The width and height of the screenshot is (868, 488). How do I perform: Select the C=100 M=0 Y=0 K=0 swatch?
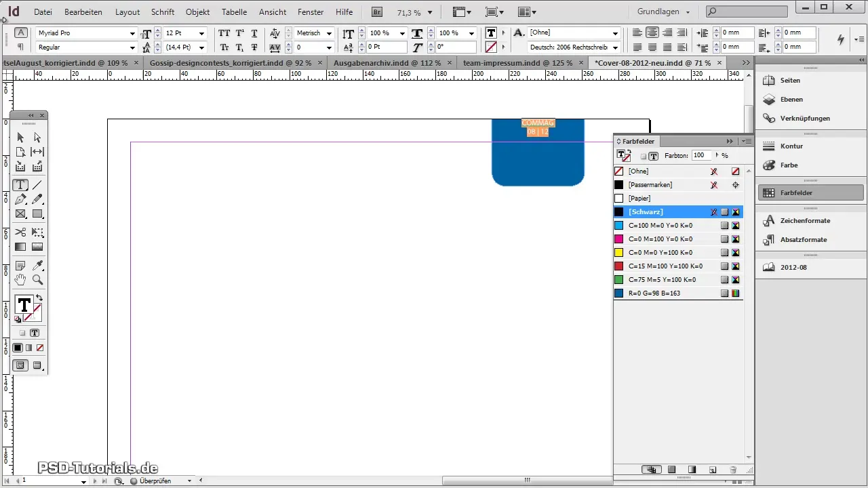678,225
